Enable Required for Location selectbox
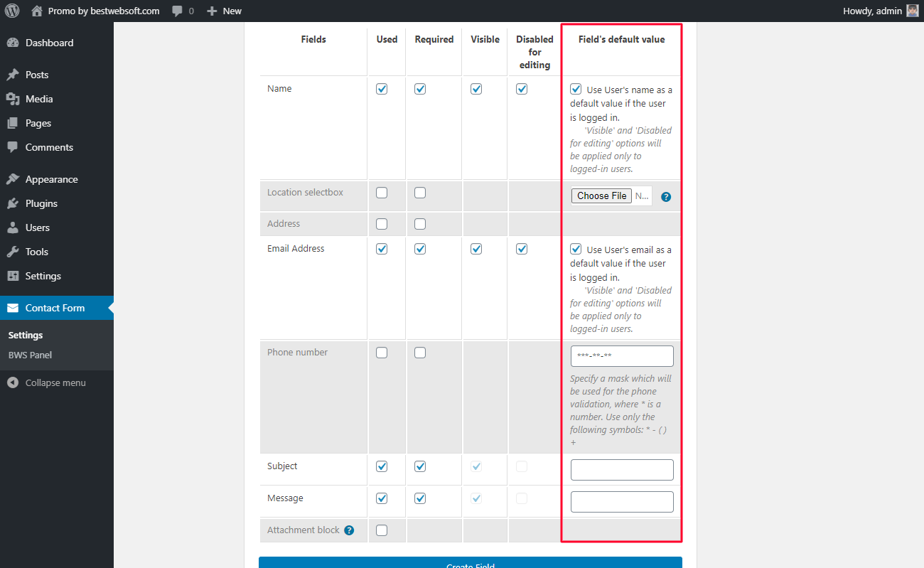The width and height of the screenshot is (924, 568). (x=420, y=193)
